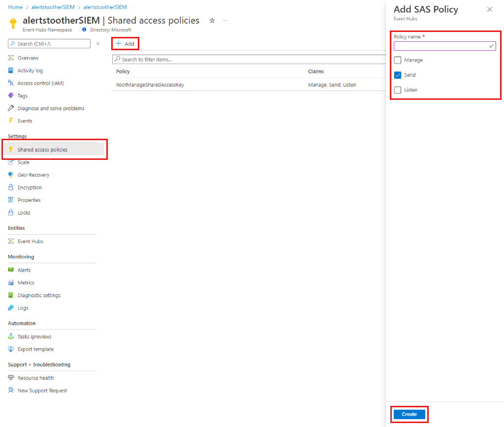Click the Policy name input field
The height and width of the screenshot is (427, 504).
(445, 46)
